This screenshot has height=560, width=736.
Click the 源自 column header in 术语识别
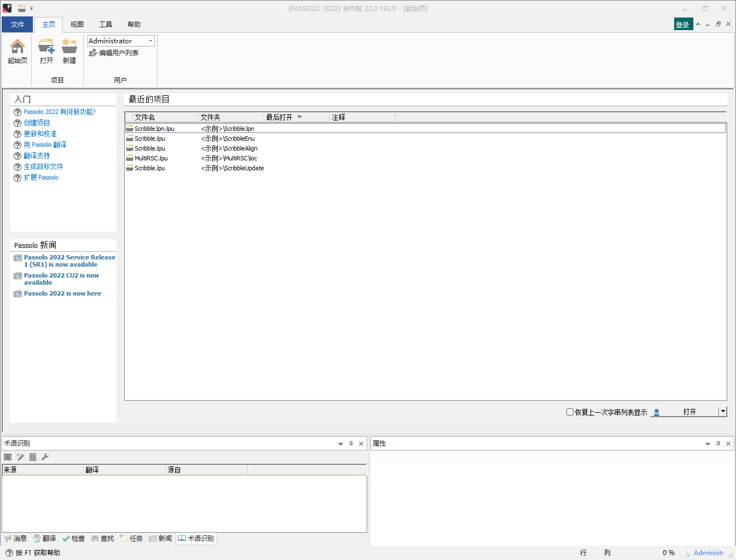pyautogui.click(x=207, y=470)
